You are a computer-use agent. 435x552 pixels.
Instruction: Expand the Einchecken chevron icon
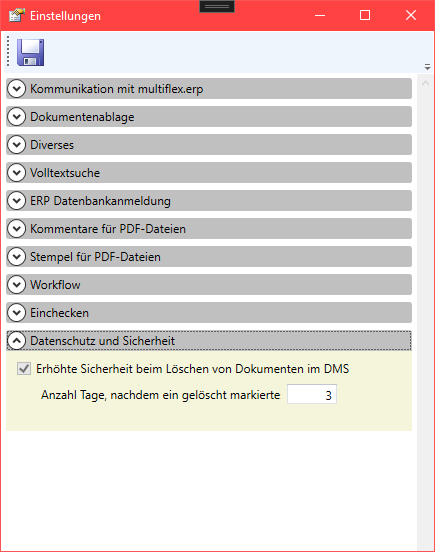point(17,313)
